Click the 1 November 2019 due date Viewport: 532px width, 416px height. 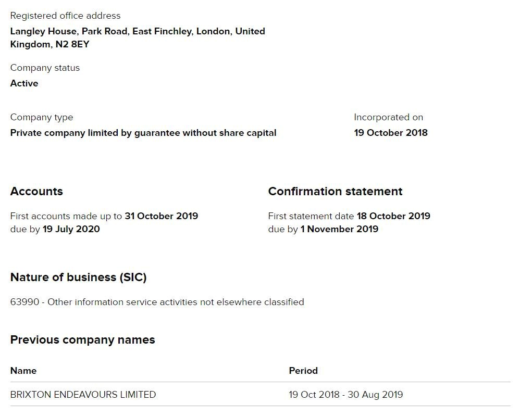coord(339,229)
